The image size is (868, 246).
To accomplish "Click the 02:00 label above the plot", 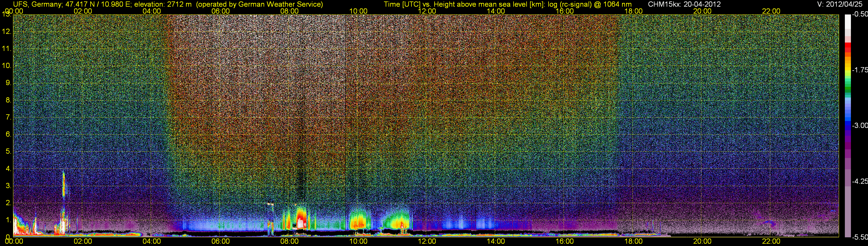I will tap(83, 11).
